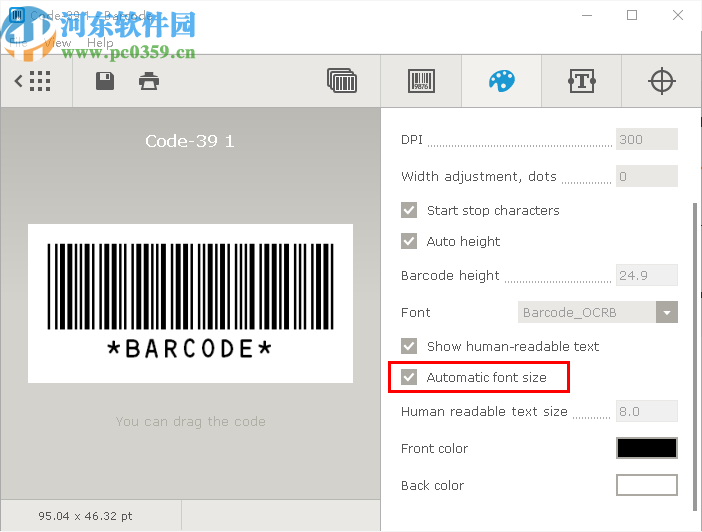Maximize the window
The image size is (702, 532).
tap(632, 15)
